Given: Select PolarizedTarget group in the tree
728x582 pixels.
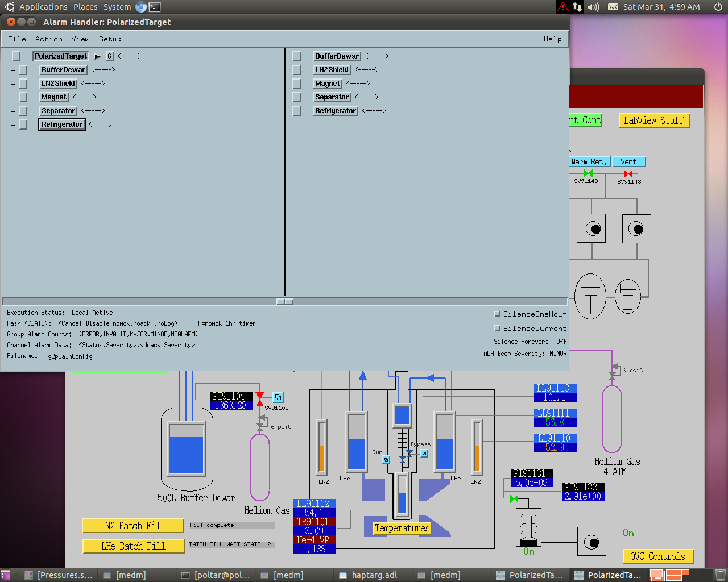Looking at the screenshot, I should click(x=61, y=56).
